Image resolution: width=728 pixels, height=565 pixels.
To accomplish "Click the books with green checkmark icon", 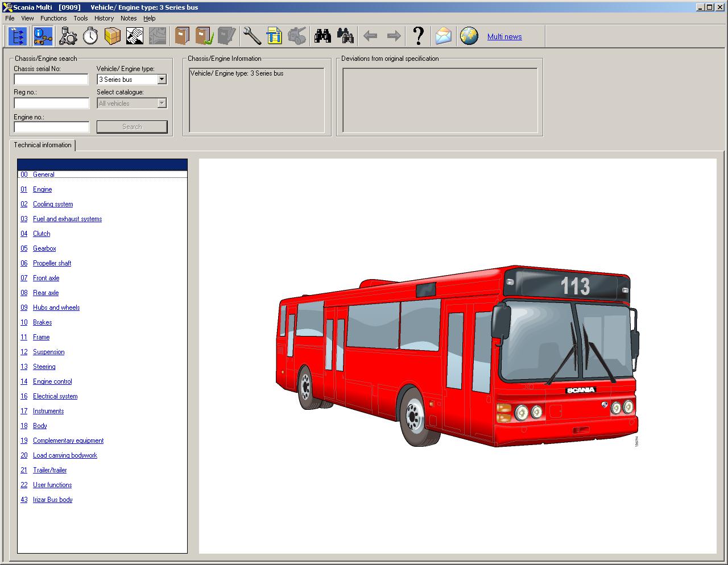I will tap(204, 36).
